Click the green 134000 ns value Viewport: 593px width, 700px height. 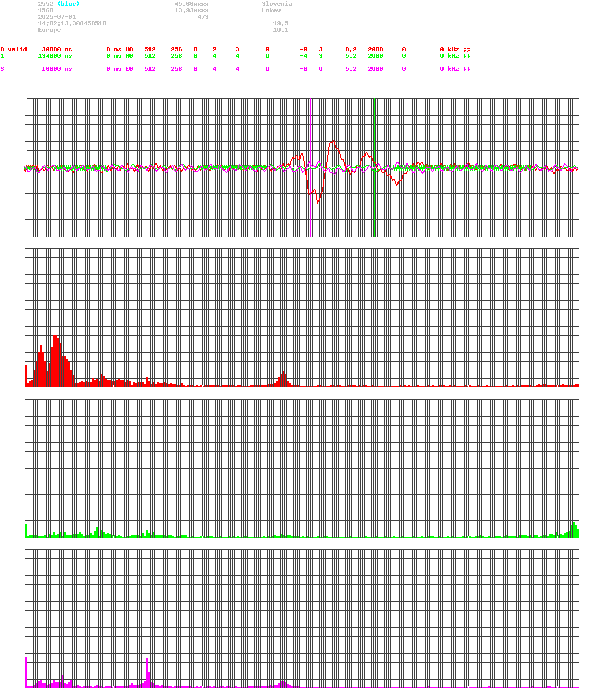[x=55, y=56]
